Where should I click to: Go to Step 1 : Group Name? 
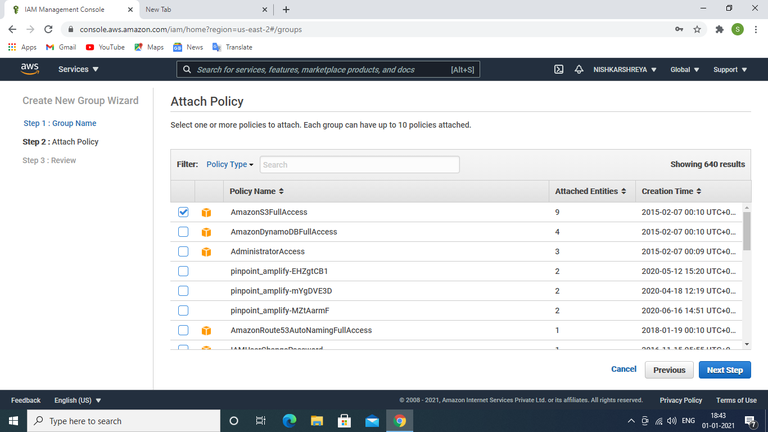click(60, 123)
